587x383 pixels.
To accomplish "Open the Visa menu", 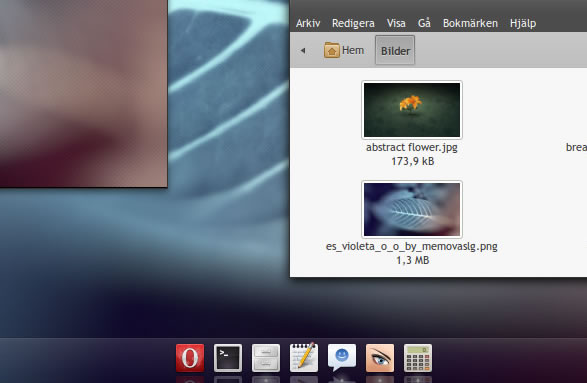I will click(396, 23).
